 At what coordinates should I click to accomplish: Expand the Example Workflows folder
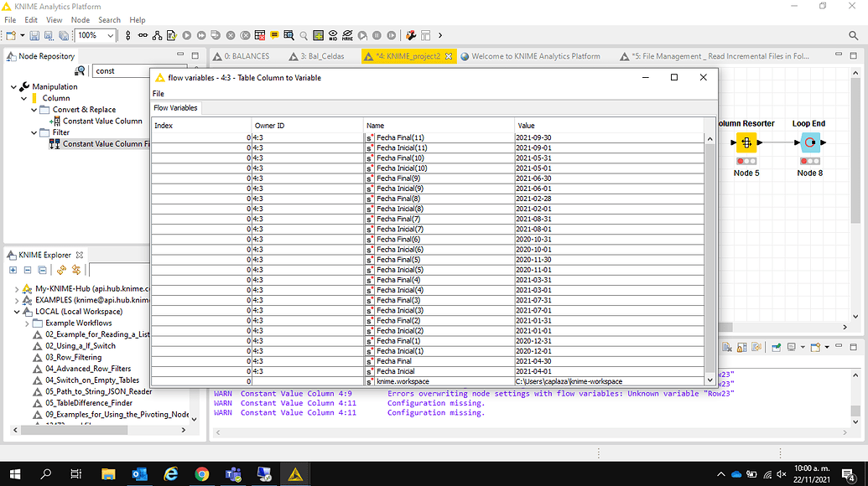[x=25, y=322]
